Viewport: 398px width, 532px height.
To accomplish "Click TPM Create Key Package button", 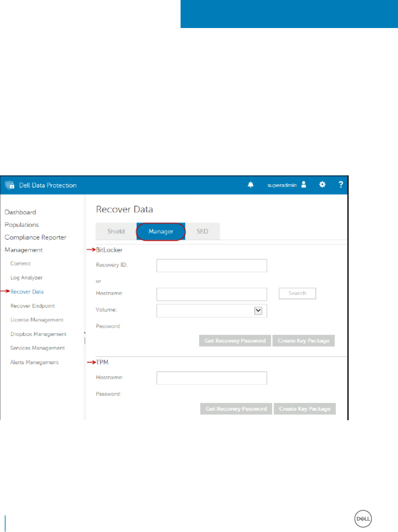I will point(305,409).
